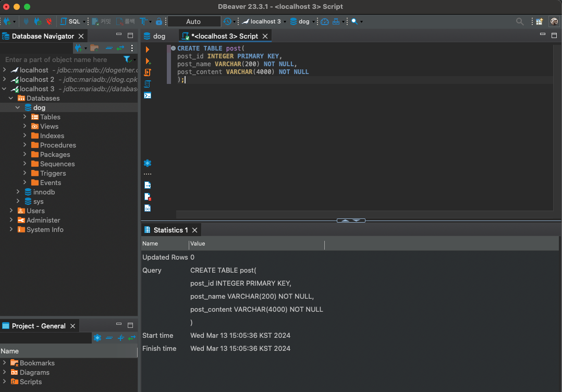The image size is (562, 392).
Task: Toggle navigator Link with Editor arrows
Action: click(x=120, y=48)
